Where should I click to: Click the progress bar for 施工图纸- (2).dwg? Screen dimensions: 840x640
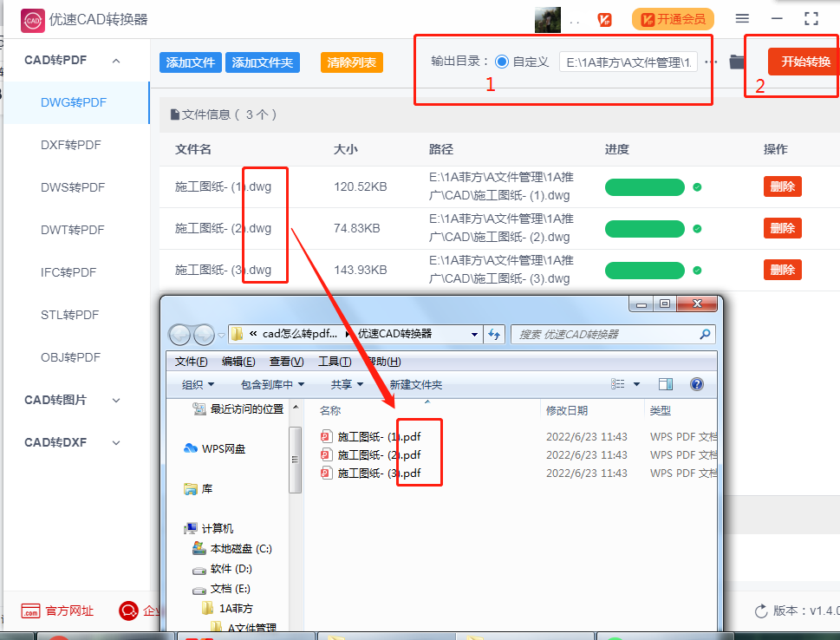(644, 229)
